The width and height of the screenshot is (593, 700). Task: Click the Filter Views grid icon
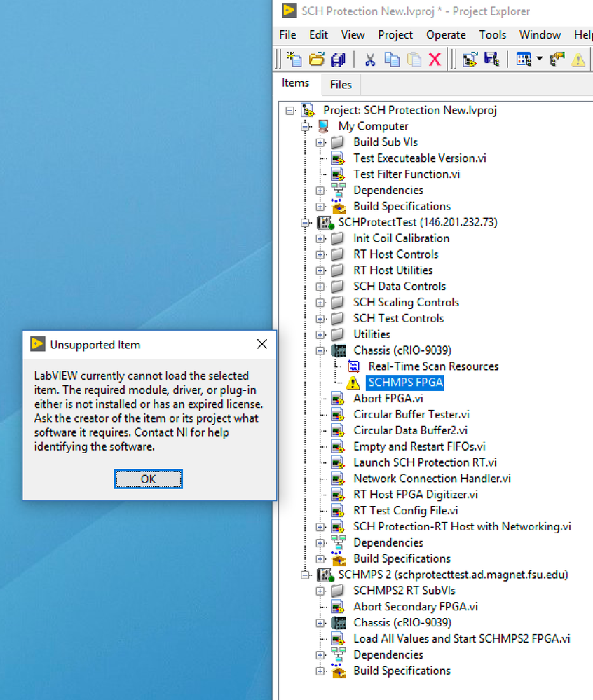pos(524,59)
